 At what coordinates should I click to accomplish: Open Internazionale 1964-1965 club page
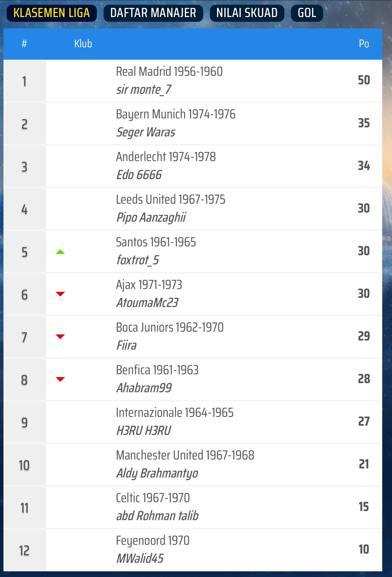coord(175,413)
